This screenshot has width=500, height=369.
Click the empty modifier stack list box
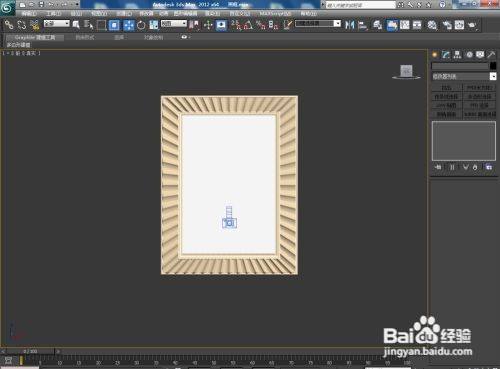click(464, 141)
